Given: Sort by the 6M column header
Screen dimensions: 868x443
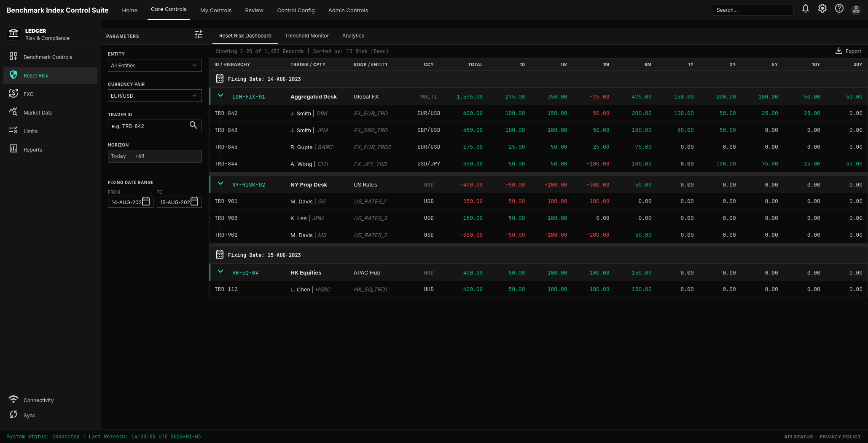Looking at the screenshot, I should tap(648, 64).
